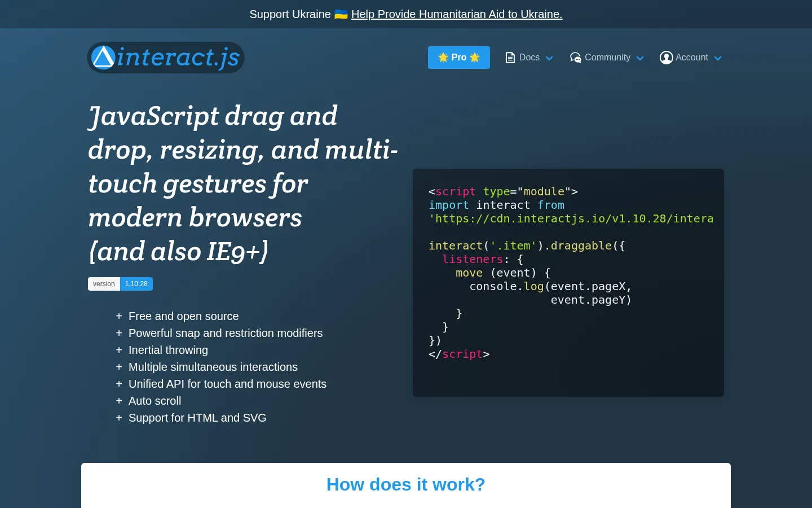Follow the Help Provide Humanitarian Aid link
812x508 pixels.
coord(457,14)
